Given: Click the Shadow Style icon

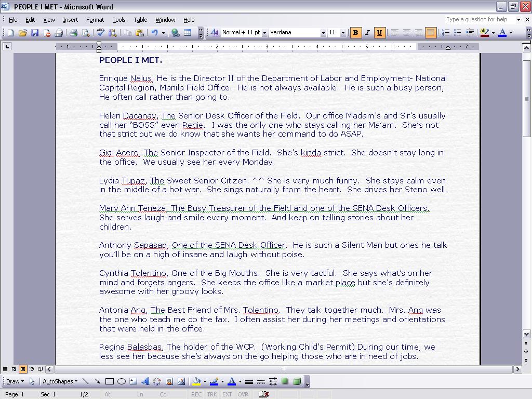Looking at the screenshot, I should [285, 381].
